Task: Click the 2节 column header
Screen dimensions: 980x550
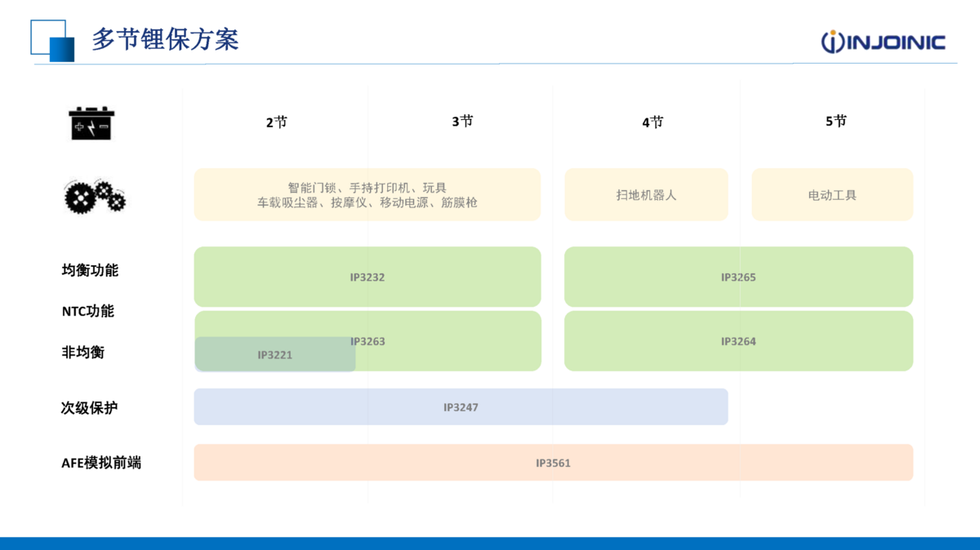Action: tap(276, 122)
